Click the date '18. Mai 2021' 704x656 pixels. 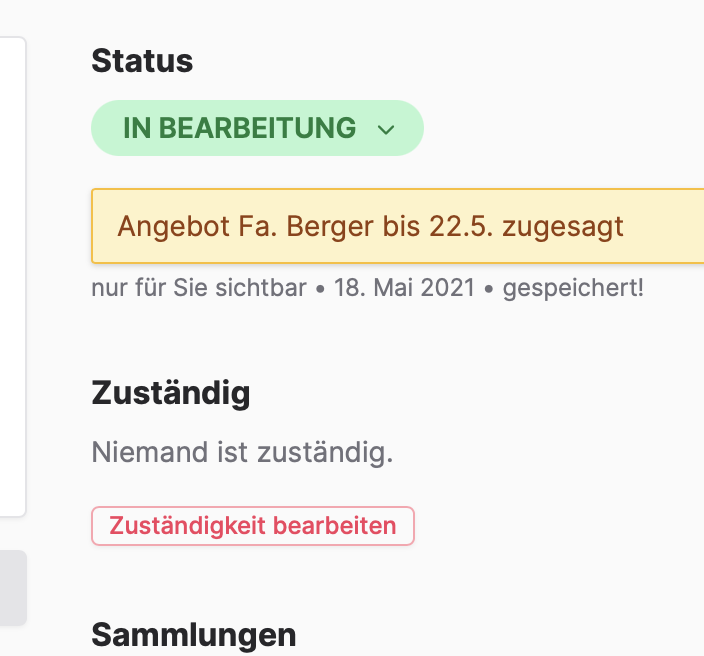[x=403, y=289]
